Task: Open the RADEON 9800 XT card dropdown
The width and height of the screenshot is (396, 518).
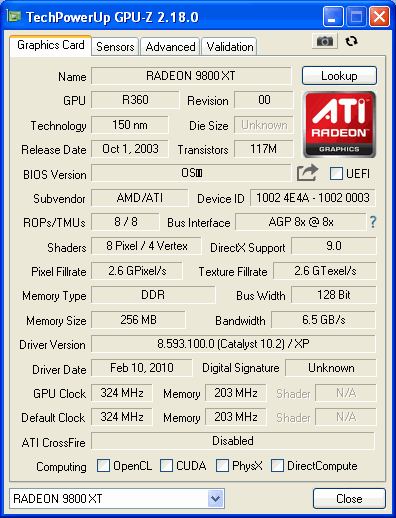Action: coord(215,499)
